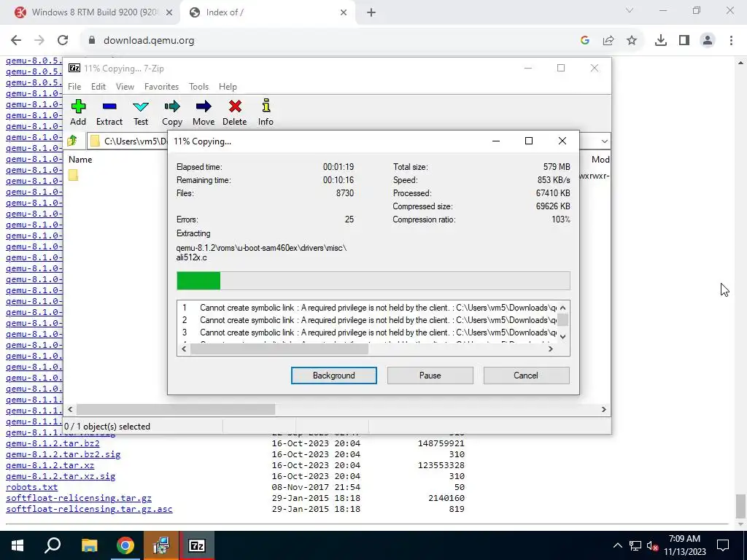
Task: Open a new Chrome tab
Action: coord(371,13)
